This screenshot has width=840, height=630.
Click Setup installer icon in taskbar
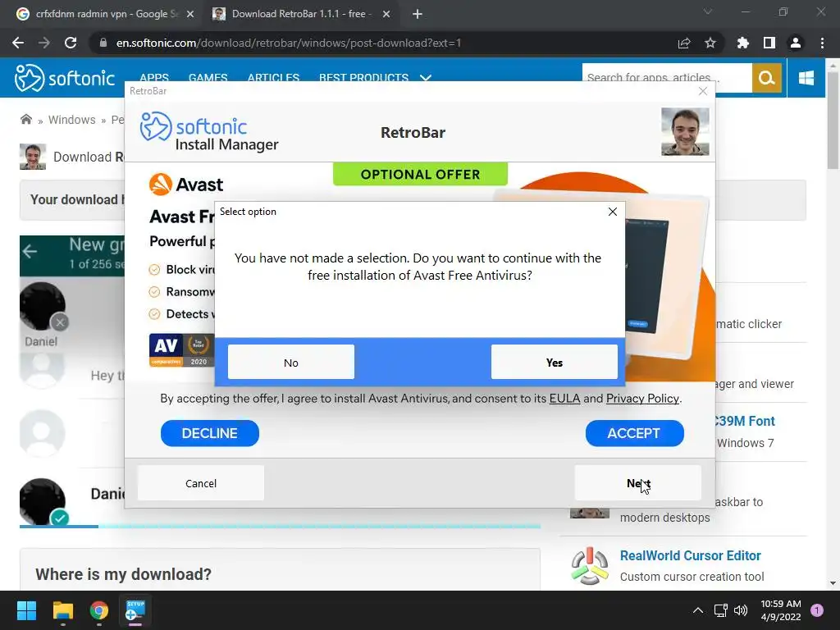(135, 610)
